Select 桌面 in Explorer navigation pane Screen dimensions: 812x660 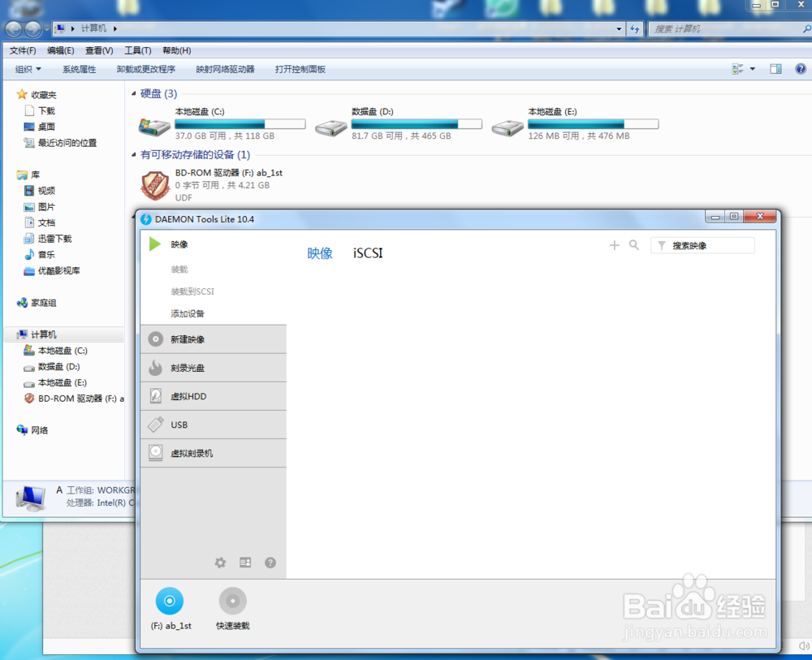point(40,127)
